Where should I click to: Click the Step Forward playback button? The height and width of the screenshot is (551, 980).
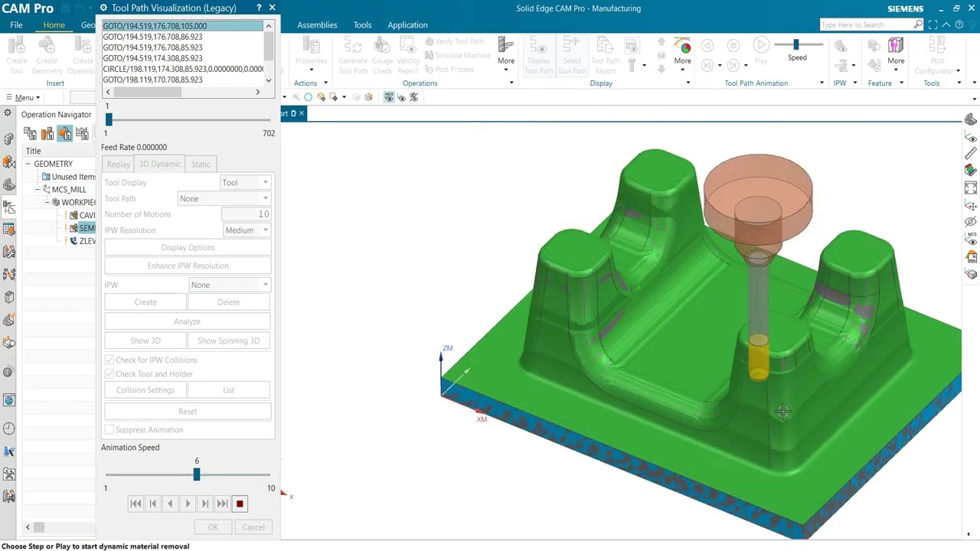(x=205, y=504)
